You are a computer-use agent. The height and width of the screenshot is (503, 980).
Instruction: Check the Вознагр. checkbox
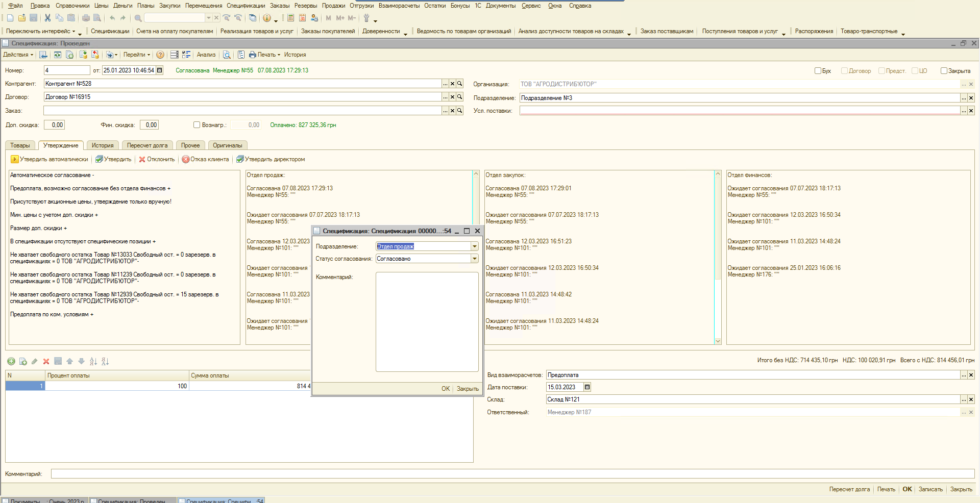(x=197, y=125)
